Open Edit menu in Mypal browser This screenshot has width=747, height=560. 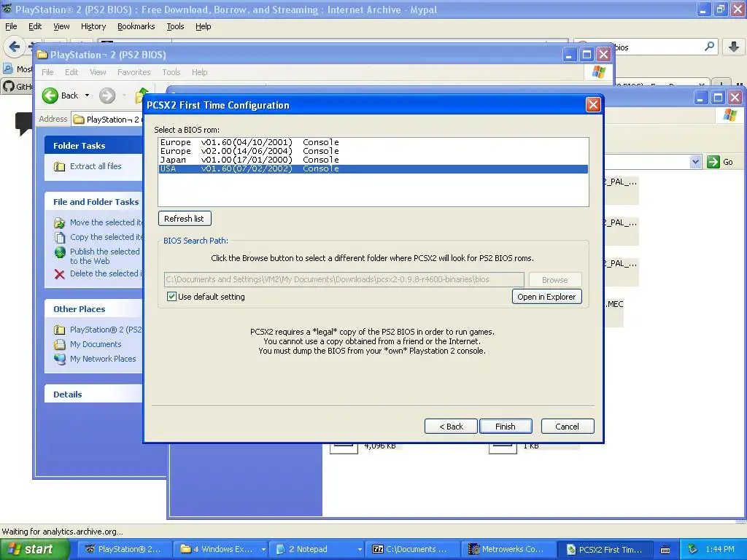pyautogui.click(x=35, y=26)
